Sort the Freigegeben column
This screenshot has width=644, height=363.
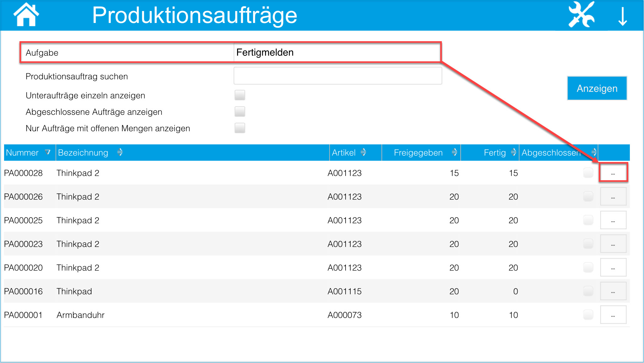[454, 152]
